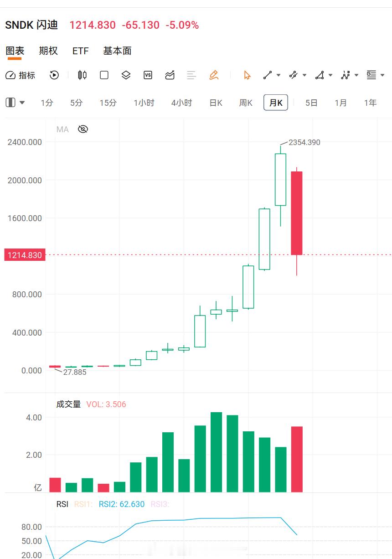Expand the chart layout dropdown arrow
Image resolution: width=392 pixels, height=559 pixels.
(x=22, y=103)
